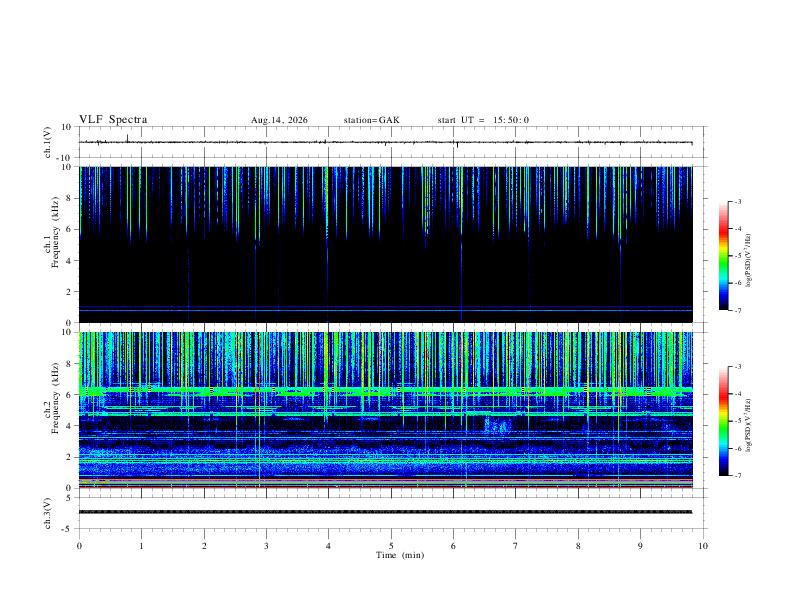Click the Aug.14, 2026 date label
Viewport: 792px width, 612px height.
(279, 120)
